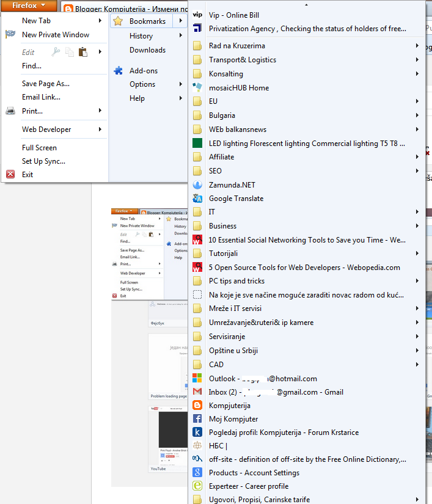
Task: Click the Add-ons puzzle piece icon
Action: click(118, 70)
